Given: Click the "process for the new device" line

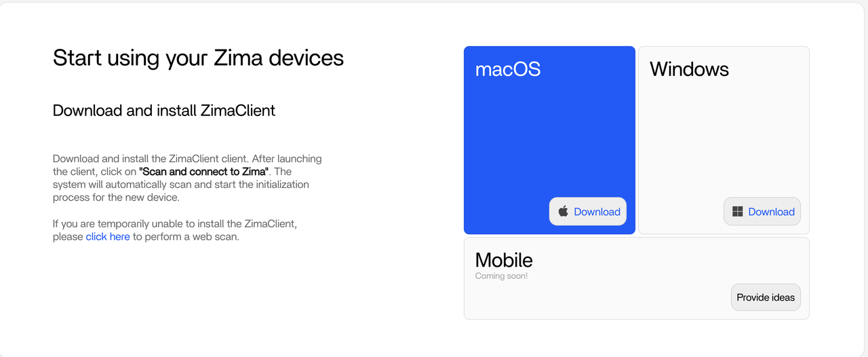Looking at the screenshot, I should 115,198.
